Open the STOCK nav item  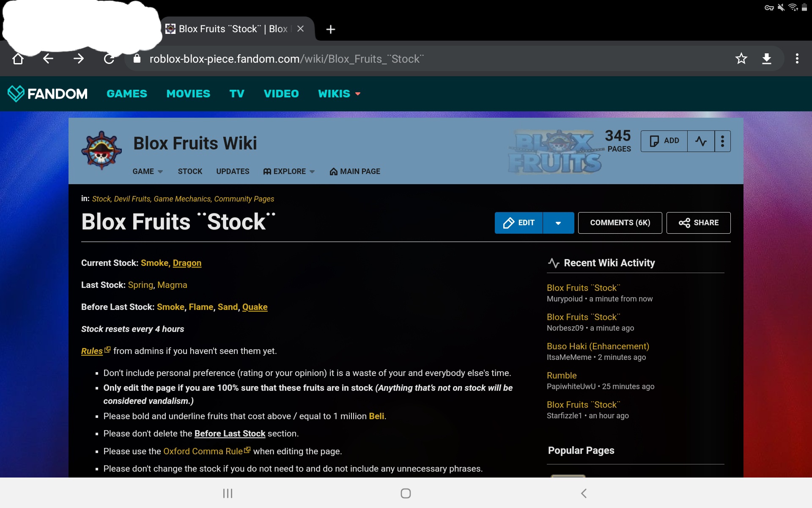pyautogui.click(x=190, y=171)
